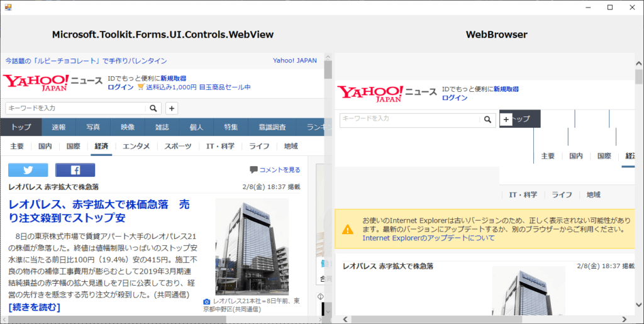644x324 pixels.
Task: Click the Twitter share button
Action: (28, 170)
